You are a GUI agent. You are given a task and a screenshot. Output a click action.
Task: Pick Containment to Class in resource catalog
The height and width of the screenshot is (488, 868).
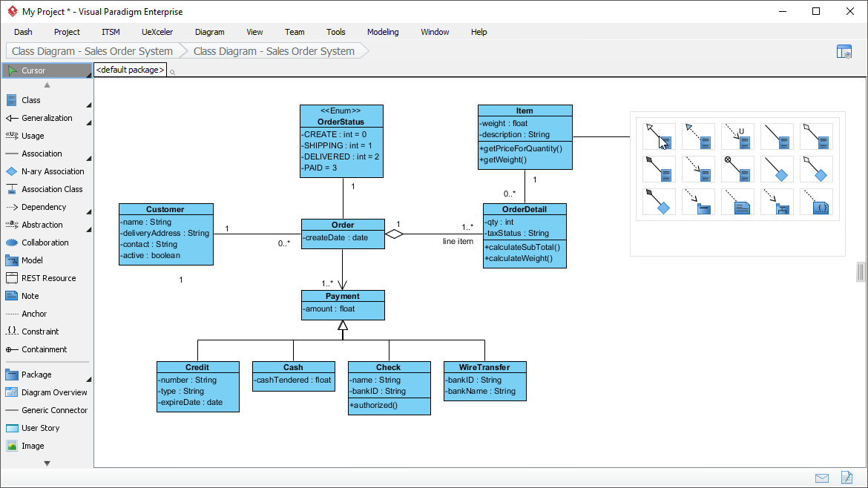click(x=737, y=169)
